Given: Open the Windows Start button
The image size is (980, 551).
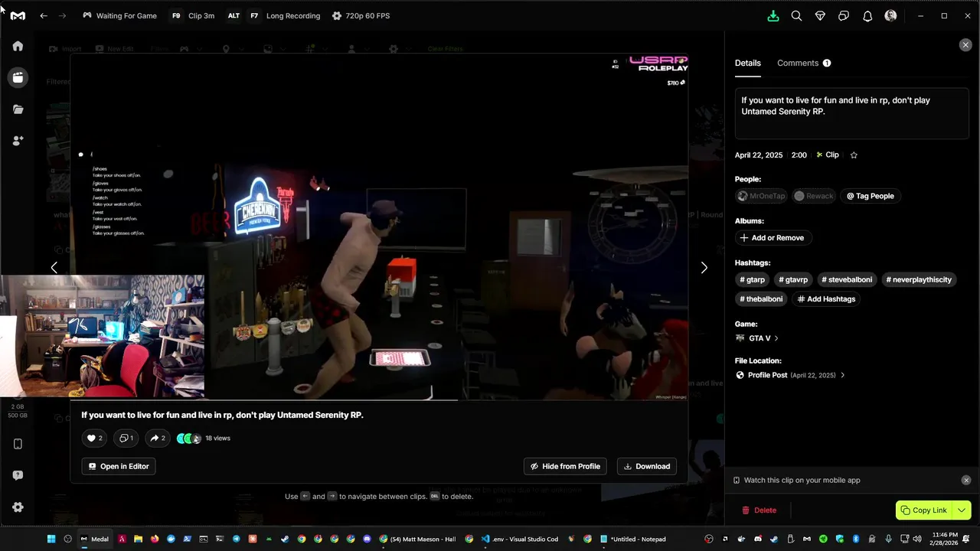Looking at the screenshot, I should (x=51, y=539).
